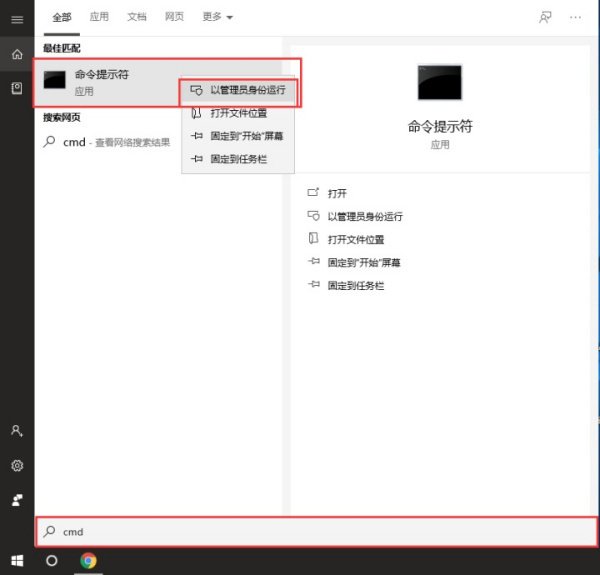Click the search magnifier in search box
600x575 pixels.
(49, 531)
